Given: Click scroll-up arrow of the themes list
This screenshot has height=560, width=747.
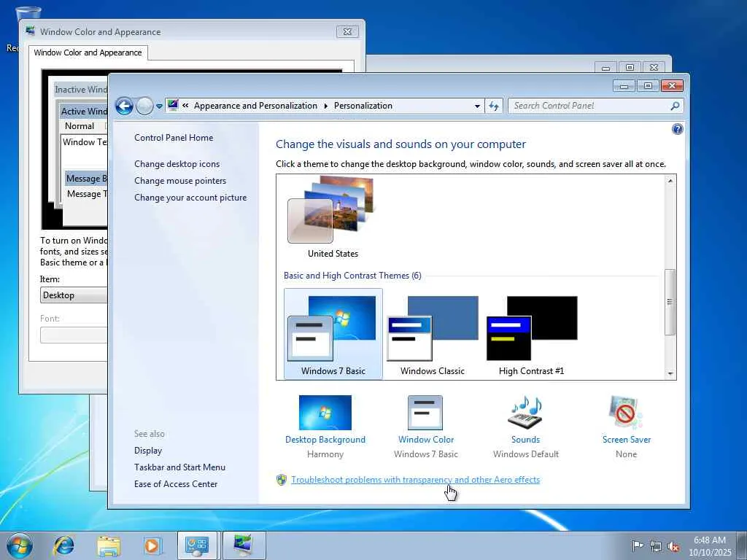Looking at the screenshot, I should pyautogui.click(x=670, y=181).
